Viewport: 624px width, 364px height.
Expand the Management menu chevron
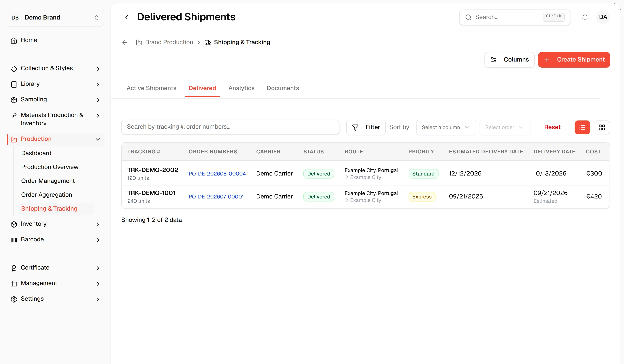click(x=98, y=284)
